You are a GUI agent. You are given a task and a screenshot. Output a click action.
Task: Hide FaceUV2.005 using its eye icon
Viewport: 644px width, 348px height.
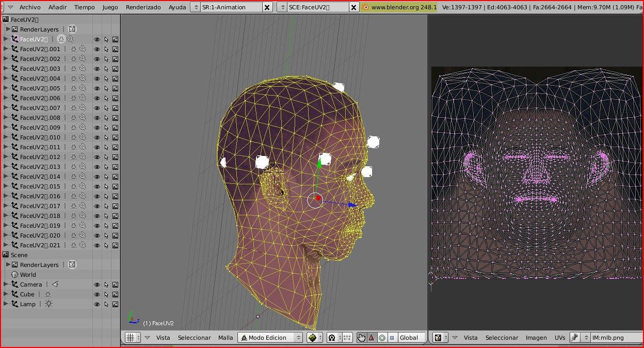96,88
